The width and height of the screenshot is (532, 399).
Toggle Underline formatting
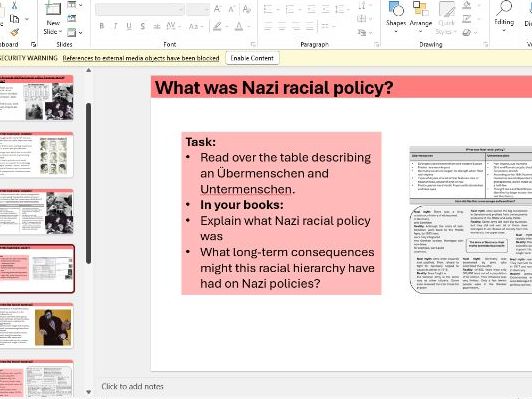tap(129, 26)
